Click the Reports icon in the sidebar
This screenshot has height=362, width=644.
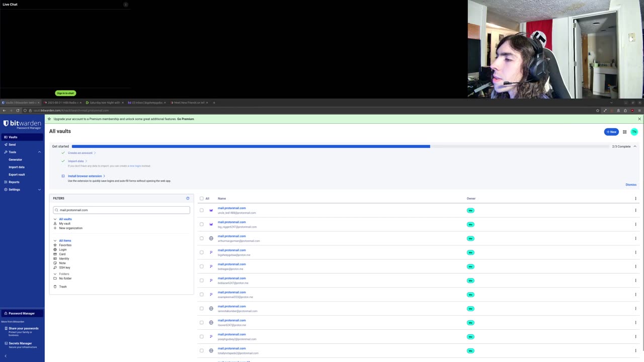(x=6, y=182)
